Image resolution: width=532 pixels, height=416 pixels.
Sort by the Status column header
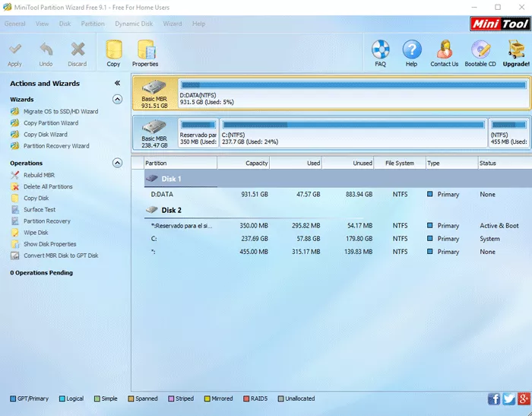pyautogui.click(x=505, y=164)
